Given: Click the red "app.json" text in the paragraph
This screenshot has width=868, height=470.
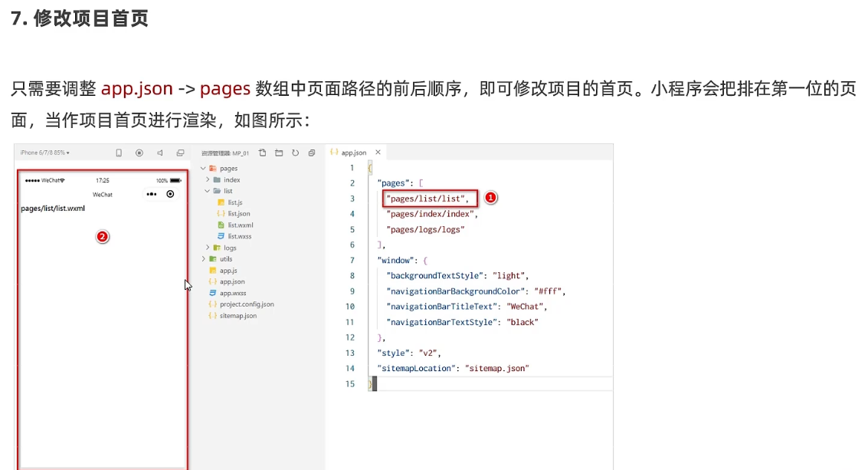Looking at the screenshot, I should click(136, 89).
